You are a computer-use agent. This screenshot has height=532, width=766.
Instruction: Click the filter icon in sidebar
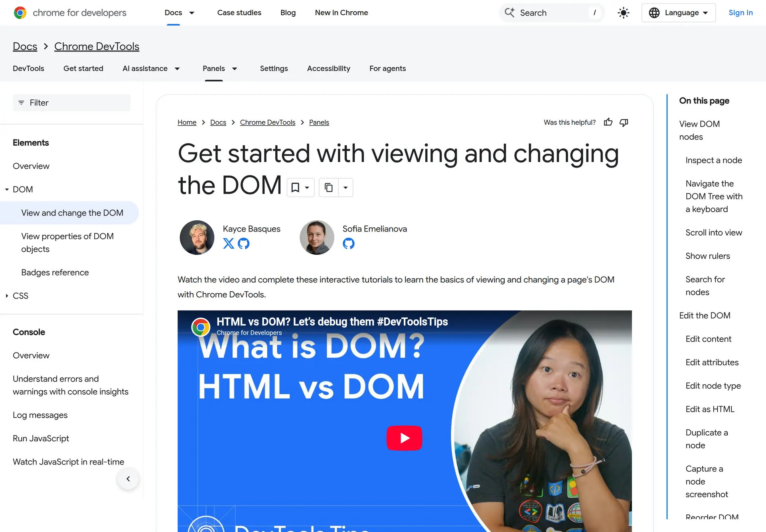pyautogui.click(x=21, y=103)
